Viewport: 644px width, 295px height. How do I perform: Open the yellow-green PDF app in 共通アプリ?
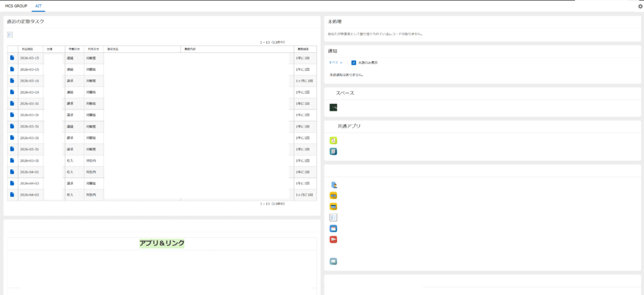coord(333,140)
